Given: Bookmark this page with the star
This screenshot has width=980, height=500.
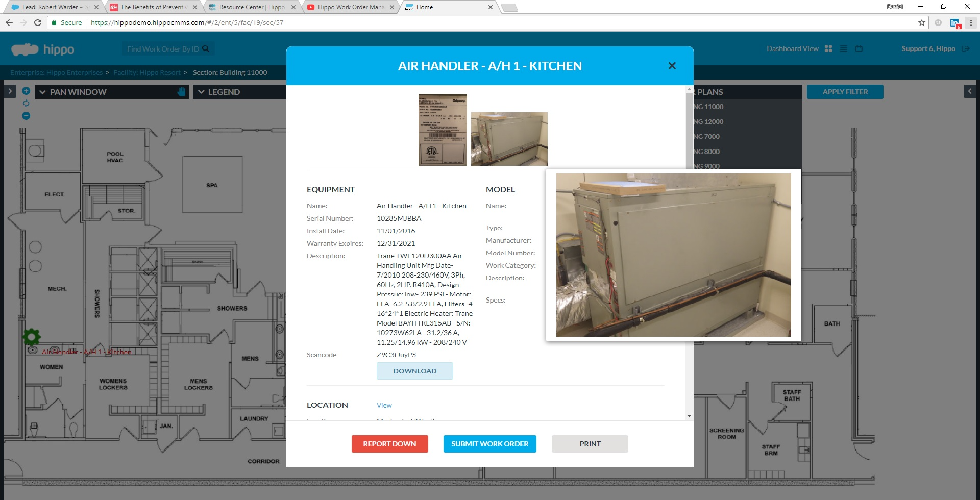Looking at the screenshot, I should click(x=921, y=22).
